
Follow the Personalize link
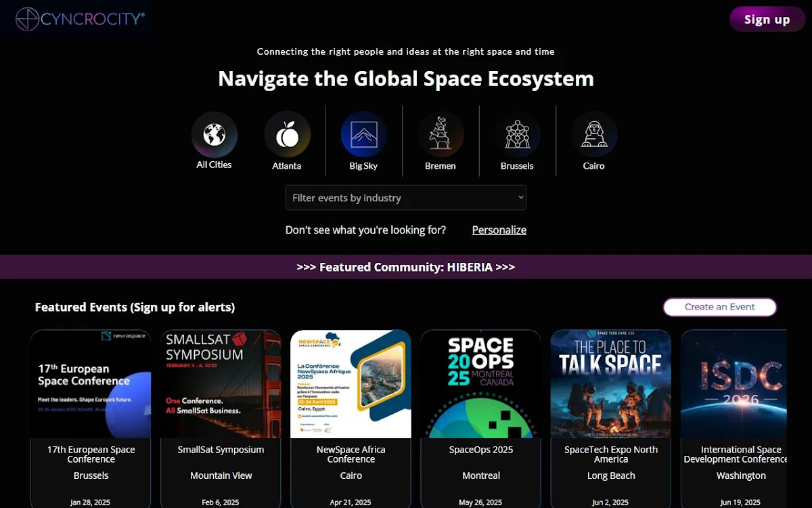point(499,230)
